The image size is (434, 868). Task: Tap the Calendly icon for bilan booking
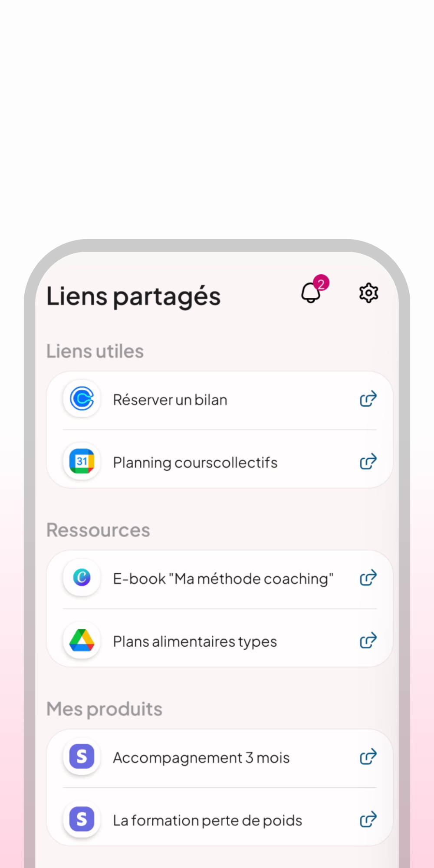[x=82, y=398]
